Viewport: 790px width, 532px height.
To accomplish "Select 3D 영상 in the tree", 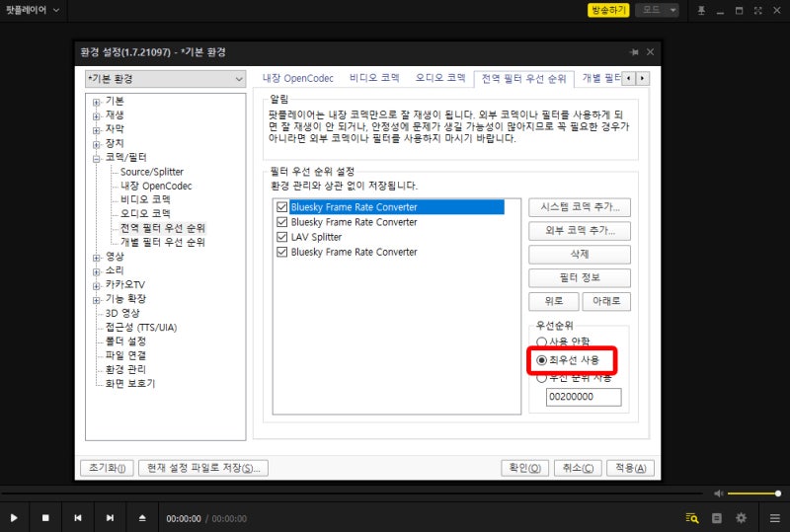I will [122, 313].
